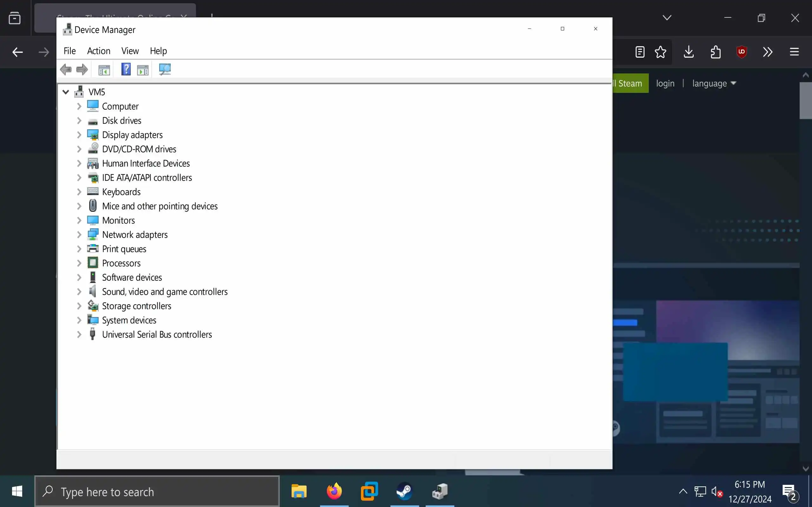
Task: Open the Steam app in the taskbar
Action: [404, 491]
